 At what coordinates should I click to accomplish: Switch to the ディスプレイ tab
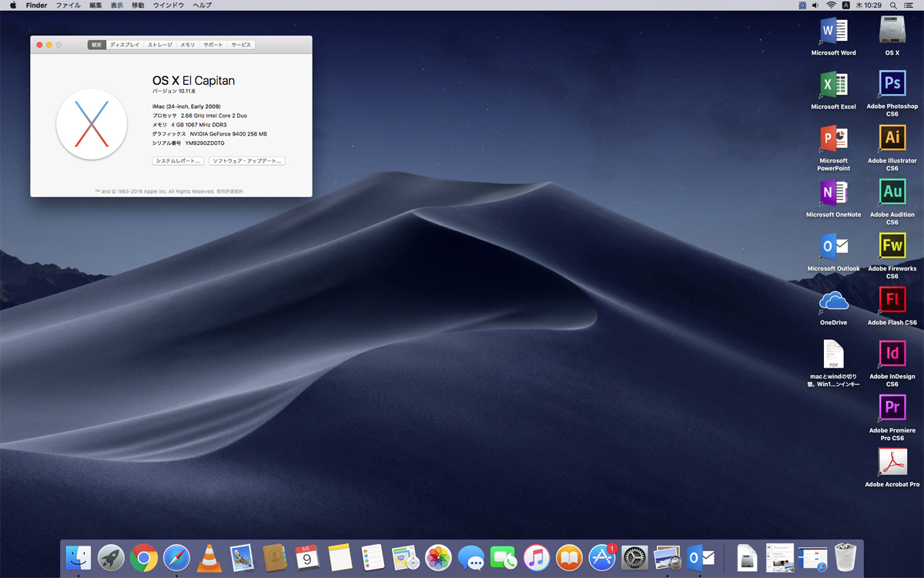click(126, 45)
